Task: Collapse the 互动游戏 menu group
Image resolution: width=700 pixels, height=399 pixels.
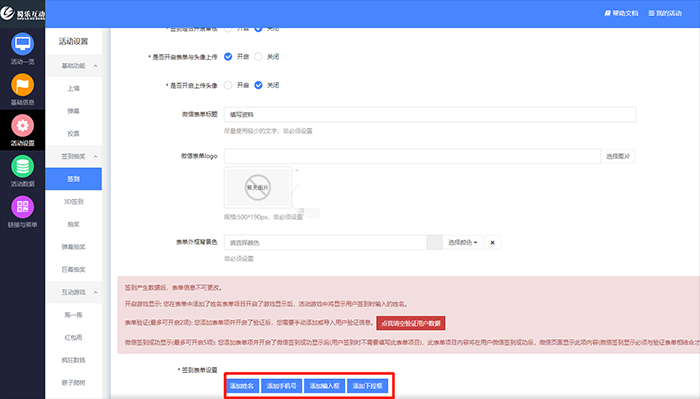Action: tap(74, 292)
